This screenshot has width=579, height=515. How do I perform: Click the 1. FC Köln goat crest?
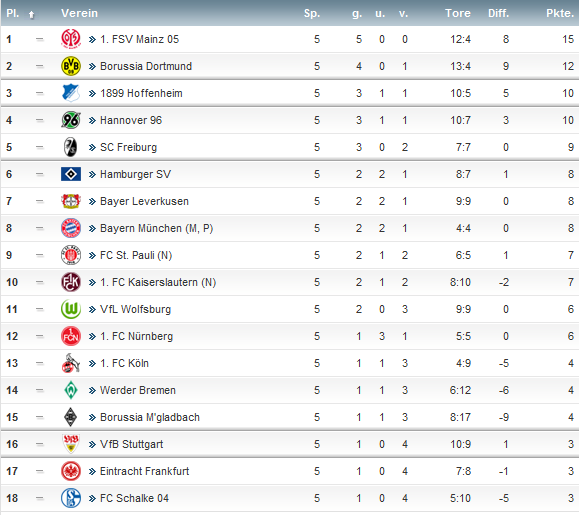71,363
